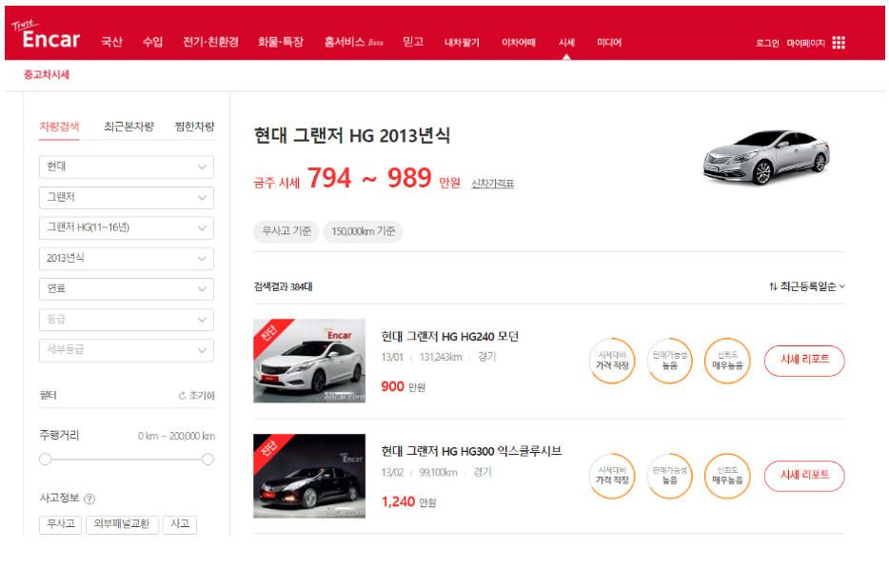Open the 2013년식 year dropdown
The width and height of the screenshot is (889, 588).
[x=127, y=259]
